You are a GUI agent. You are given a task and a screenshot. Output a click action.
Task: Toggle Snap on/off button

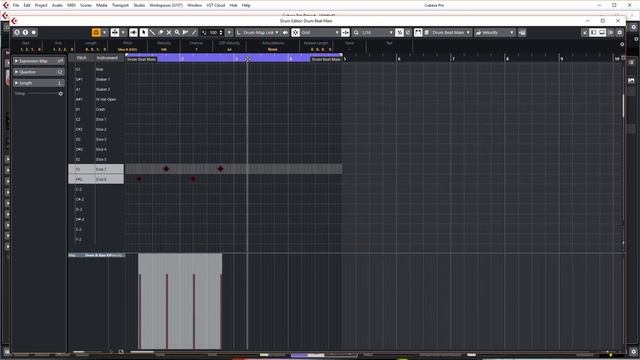coord(296,32)
